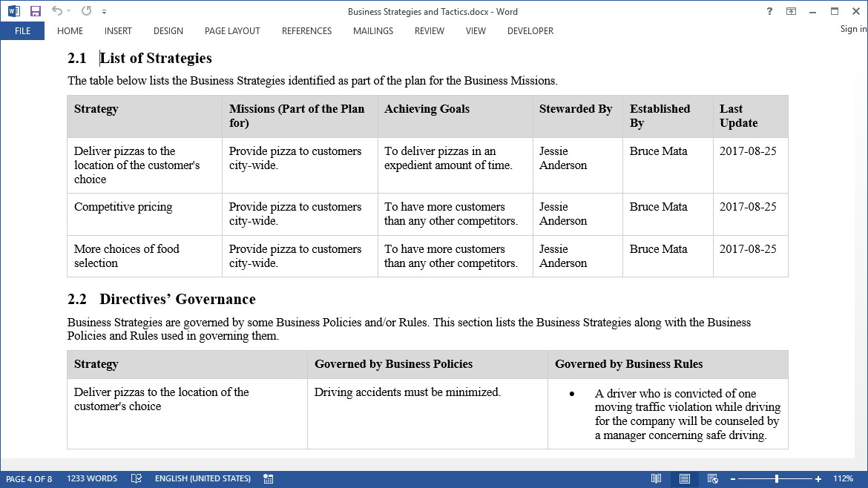Click the zoom slider handle
Viewport: 868px width, 488px height.
[777, 479]
